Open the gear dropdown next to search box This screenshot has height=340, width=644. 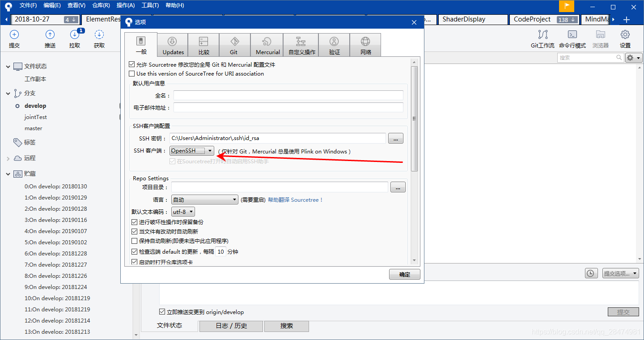(633, 58)
